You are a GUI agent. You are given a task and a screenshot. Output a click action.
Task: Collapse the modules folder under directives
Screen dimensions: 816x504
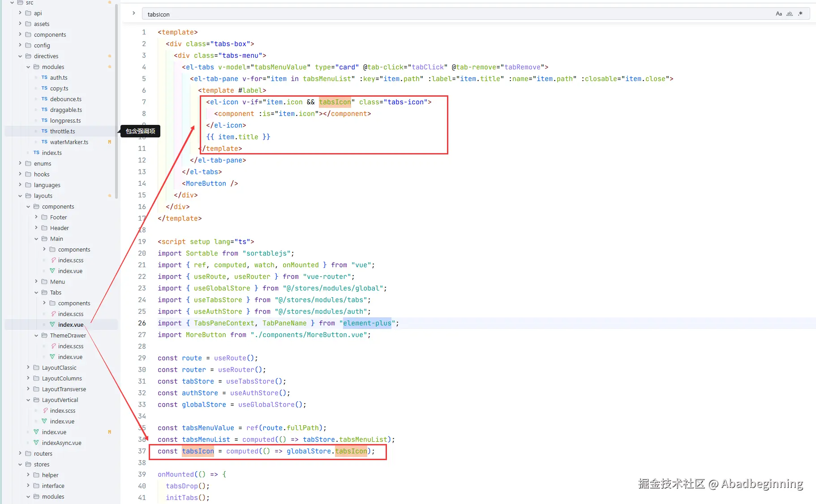coord(28,67)
